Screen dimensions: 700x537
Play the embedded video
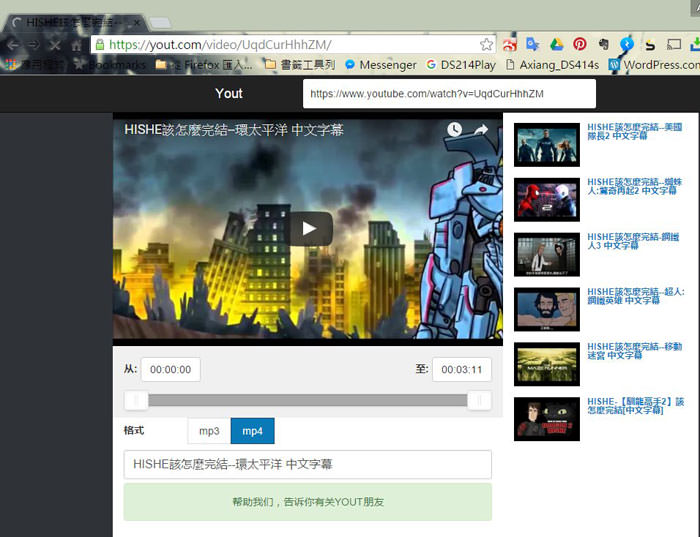tap(309, 228)
